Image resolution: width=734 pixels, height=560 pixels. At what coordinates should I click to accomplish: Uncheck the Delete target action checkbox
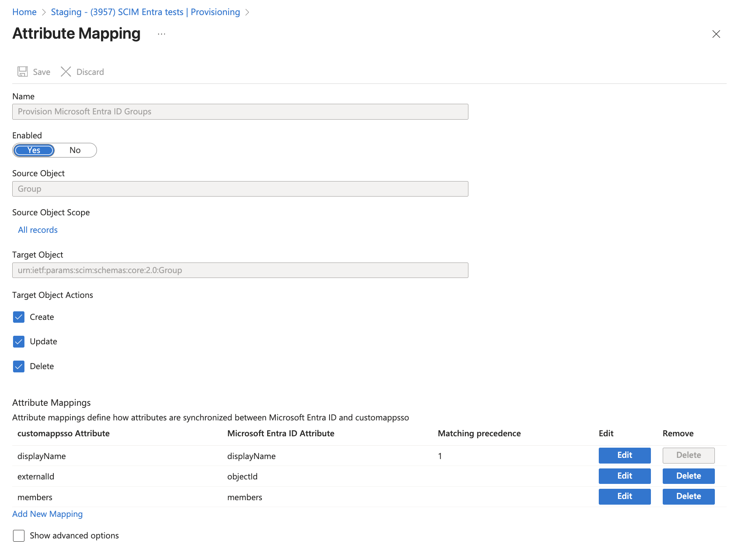click(x=19, y=366)
